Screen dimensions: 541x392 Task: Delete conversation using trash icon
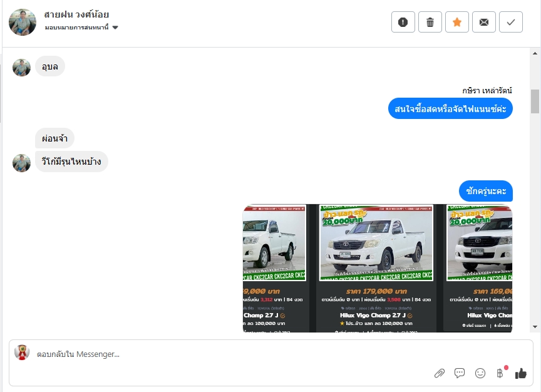tap(430, 22)
